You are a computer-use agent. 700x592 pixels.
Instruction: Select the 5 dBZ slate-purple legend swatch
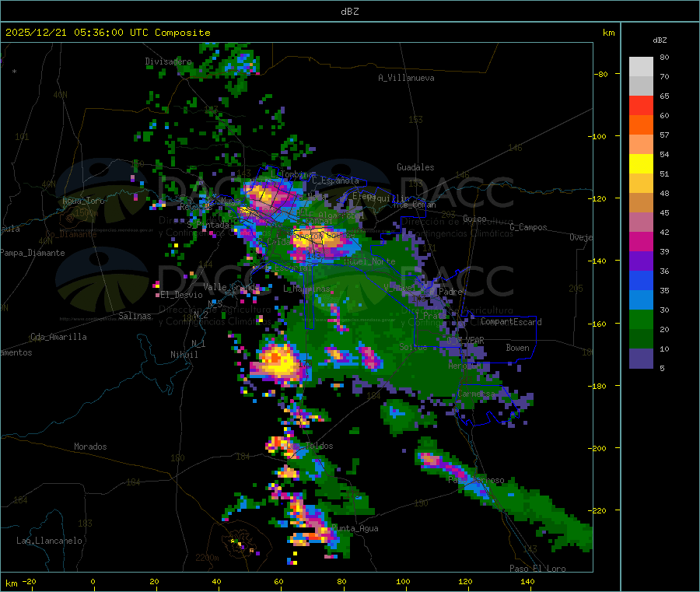click(641, 359)
